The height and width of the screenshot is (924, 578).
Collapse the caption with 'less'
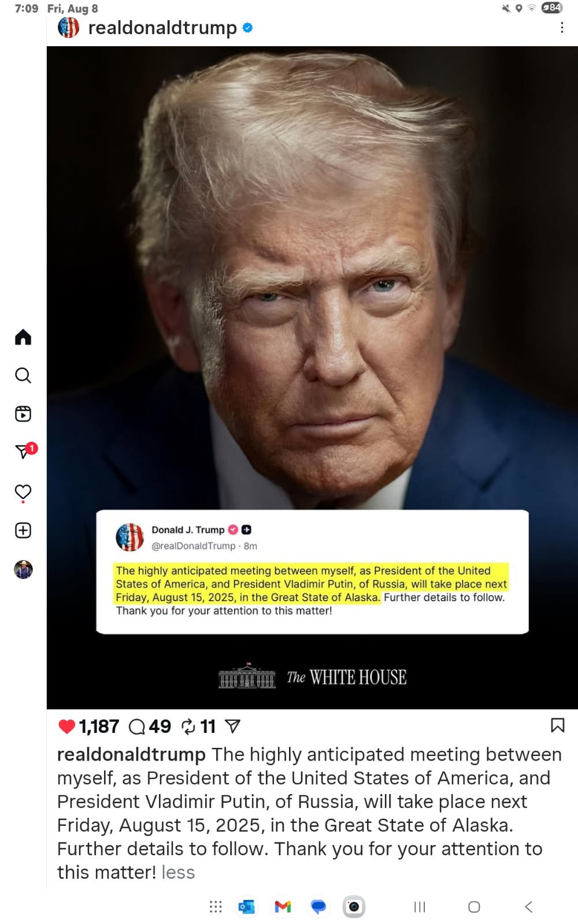tap(178, 872)
